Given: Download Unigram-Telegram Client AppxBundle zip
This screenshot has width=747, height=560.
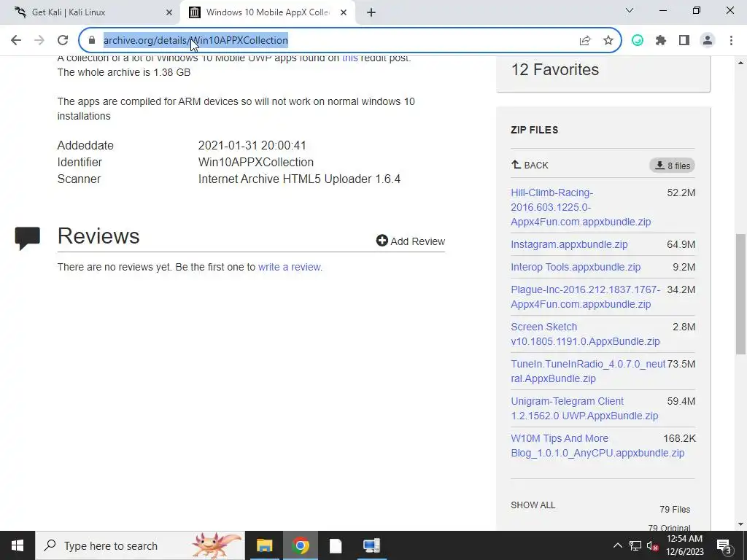Looking at the screenshot, I should pyautogui.click(x=584, y=408).
